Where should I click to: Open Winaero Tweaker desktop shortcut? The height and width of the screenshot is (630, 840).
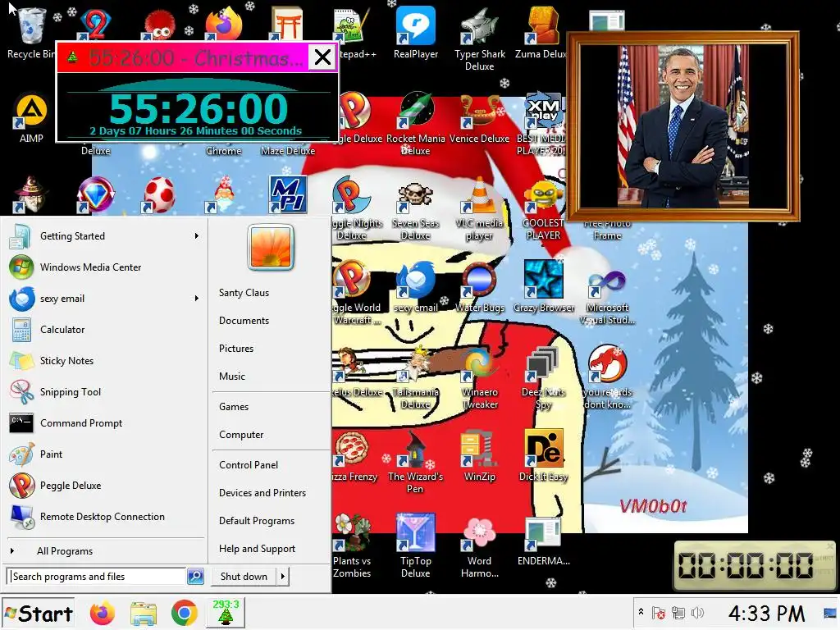(x=479, y=379)
